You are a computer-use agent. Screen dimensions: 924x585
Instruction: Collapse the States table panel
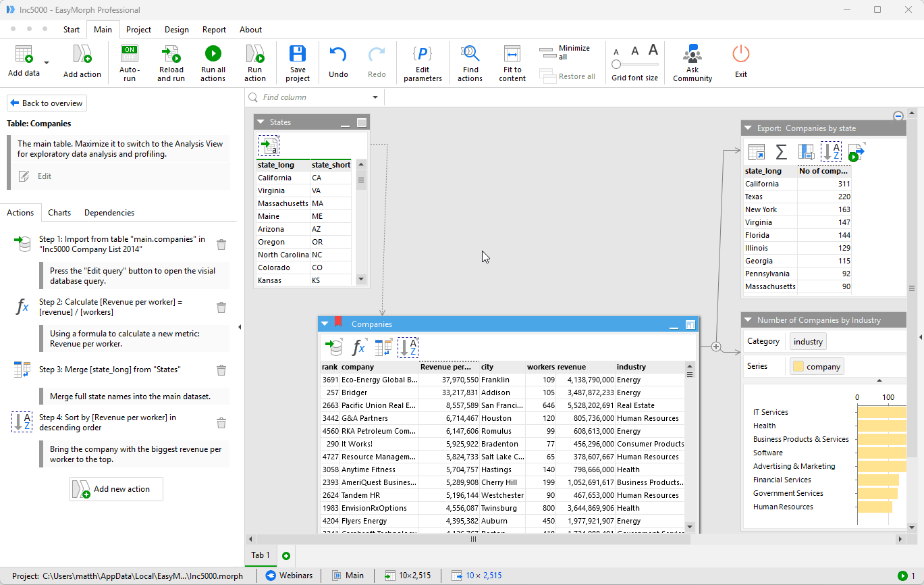[x=260, y=122]
